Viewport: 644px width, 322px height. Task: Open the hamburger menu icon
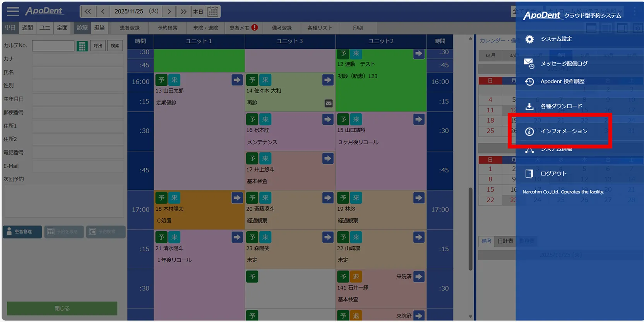pos(13,11)
